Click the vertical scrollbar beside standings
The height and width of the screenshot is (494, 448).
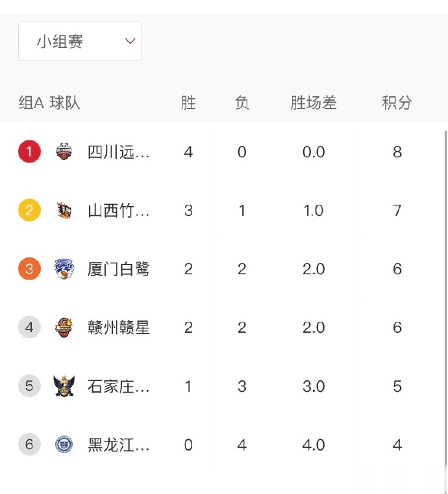coord(445,297)
